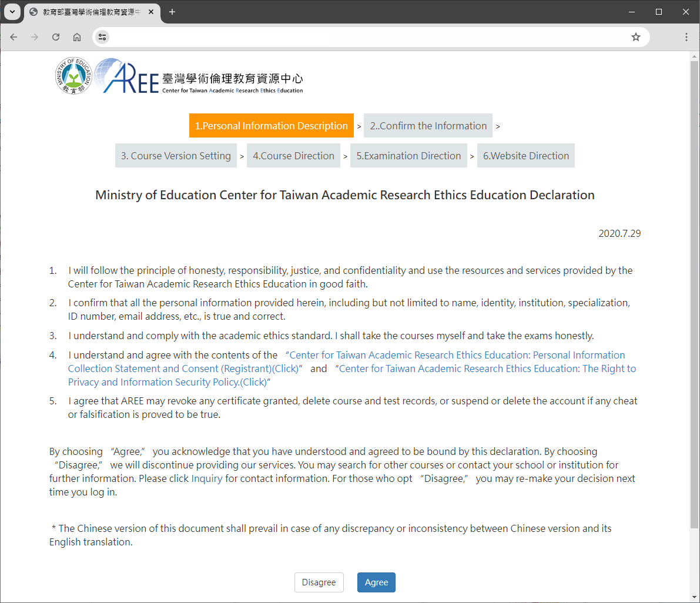Select step 4 Course Direction
Screen dimensions: 700x603
pyautogui.click(x=293, y=156)
